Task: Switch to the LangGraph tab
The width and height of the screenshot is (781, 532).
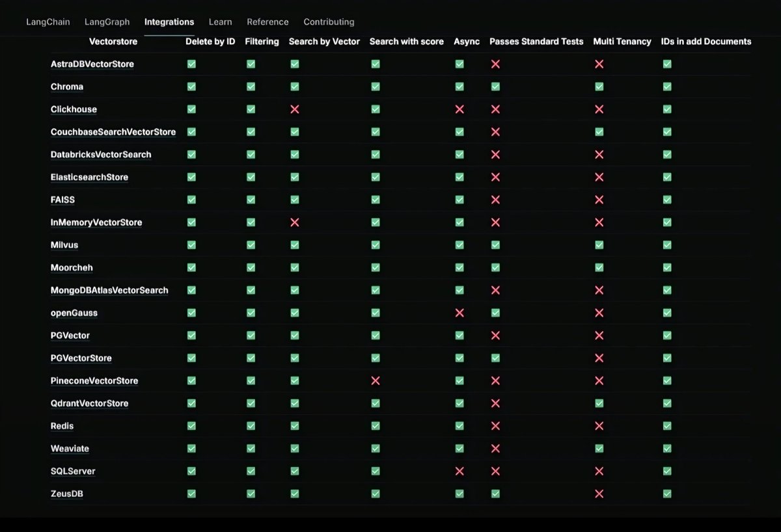Action: click(107, 21)
